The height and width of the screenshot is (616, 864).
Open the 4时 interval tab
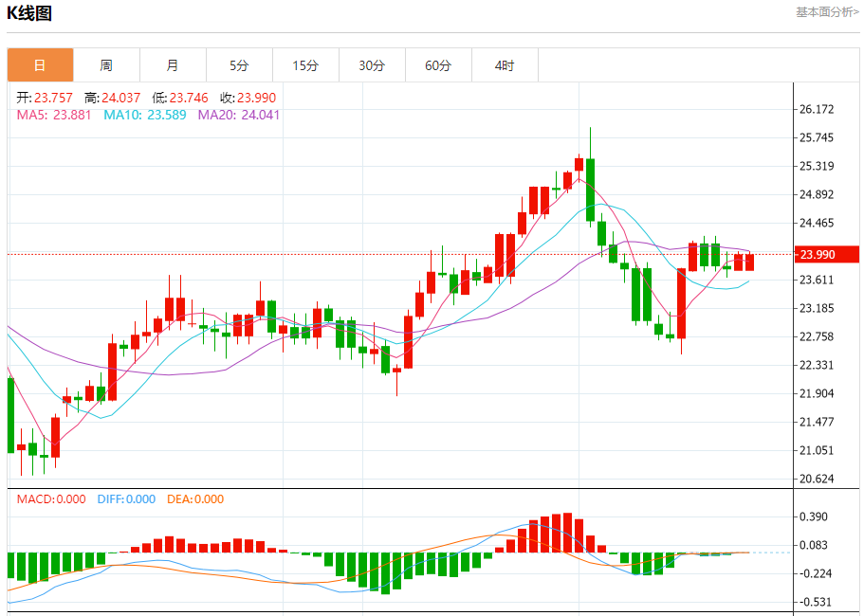click(x=505, y=65)
